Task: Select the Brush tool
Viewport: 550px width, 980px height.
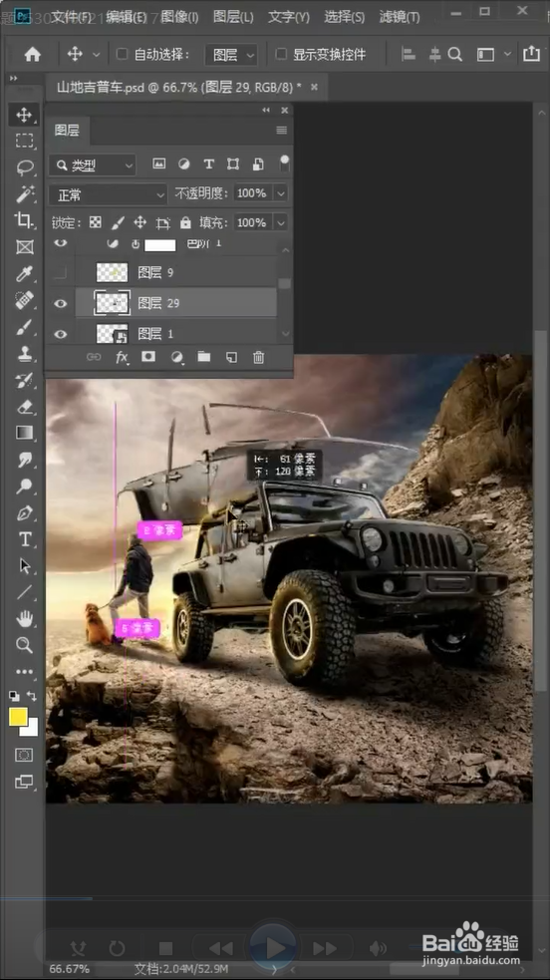Action: pos(24,327)
